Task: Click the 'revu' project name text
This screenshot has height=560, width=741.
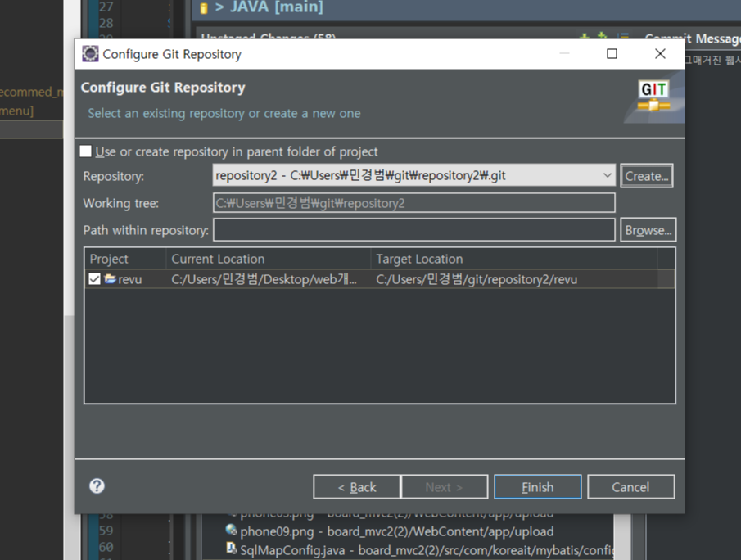Action: click(130, 279)
